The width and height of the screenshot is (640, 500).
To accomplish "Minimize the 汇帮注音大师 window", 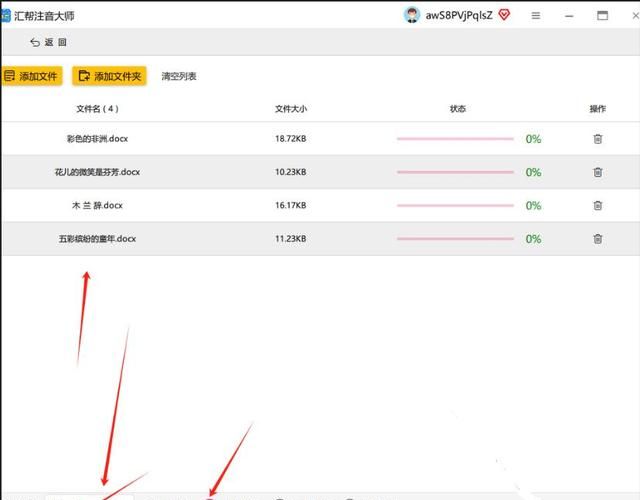I will pos(569,16).
